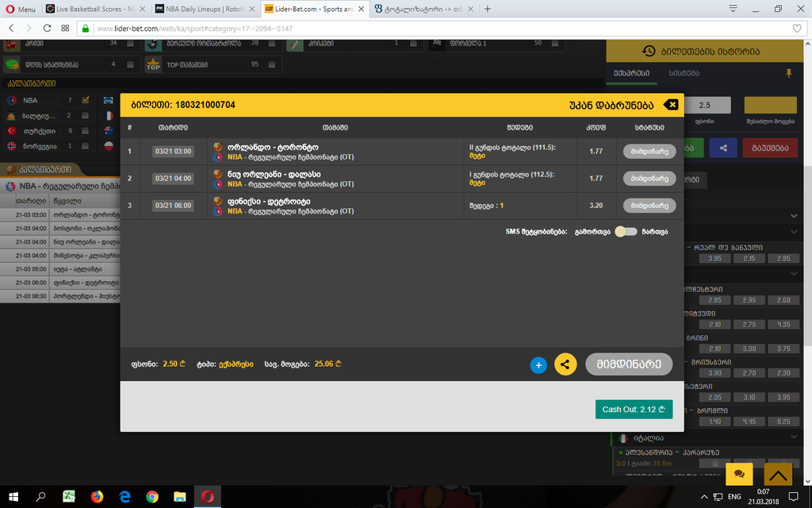This screenshot has width=812, height=508.
Task: Click the scroll-to-top arrow icon
Action: coord(778,474)
